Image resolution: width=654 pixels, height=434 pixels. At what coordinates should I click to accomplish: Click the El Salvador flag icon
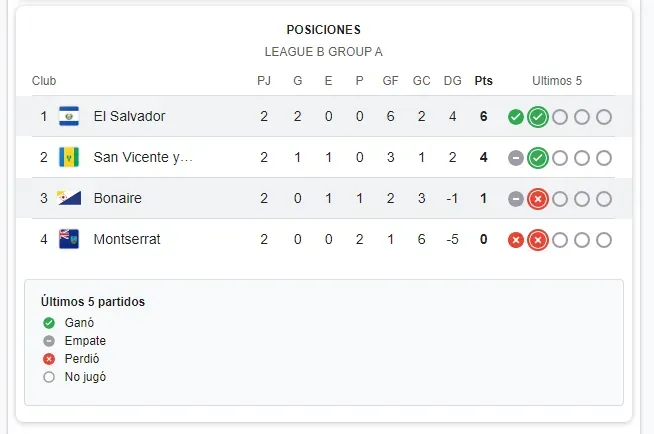coord(69,116)
